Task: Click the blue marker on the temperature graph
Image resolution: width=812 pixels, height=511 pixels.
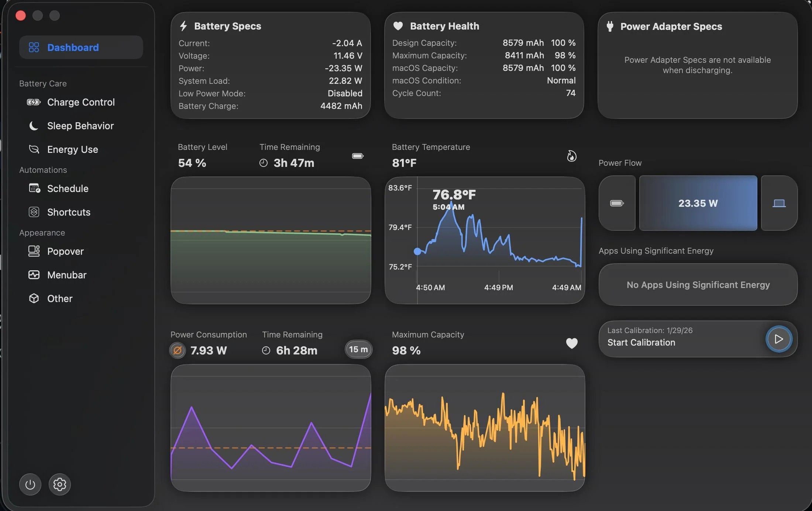Action: 417,251
